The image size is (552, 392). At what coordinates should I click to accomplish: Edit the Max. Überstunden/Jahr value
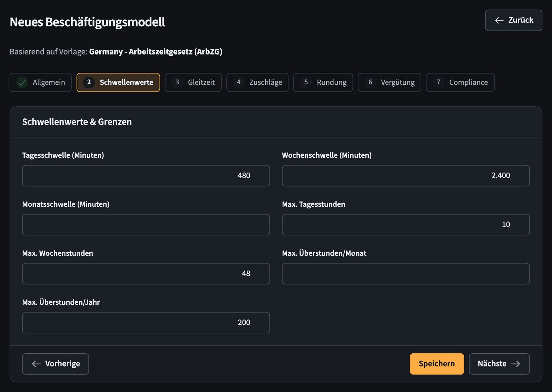146,323
